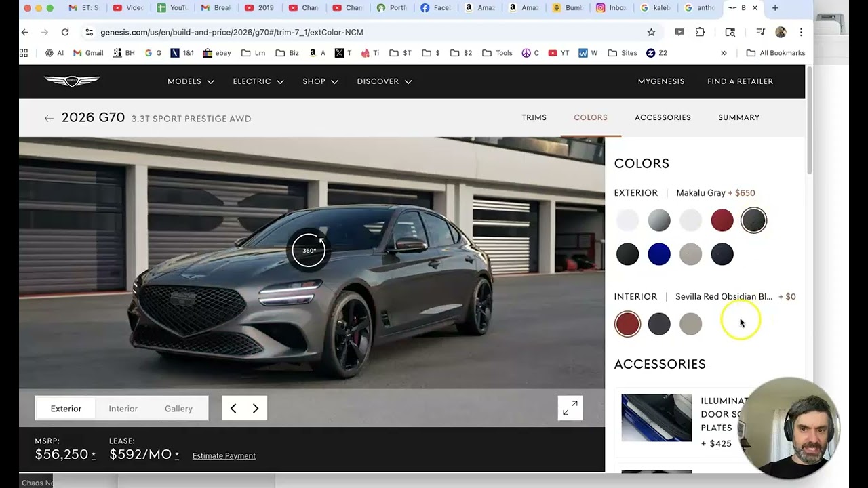Image resolution: width=868 pixels, height=488 pixels.
Task: Switch to the Colors step
Action: pyautogui.click(x=591, y=117)
